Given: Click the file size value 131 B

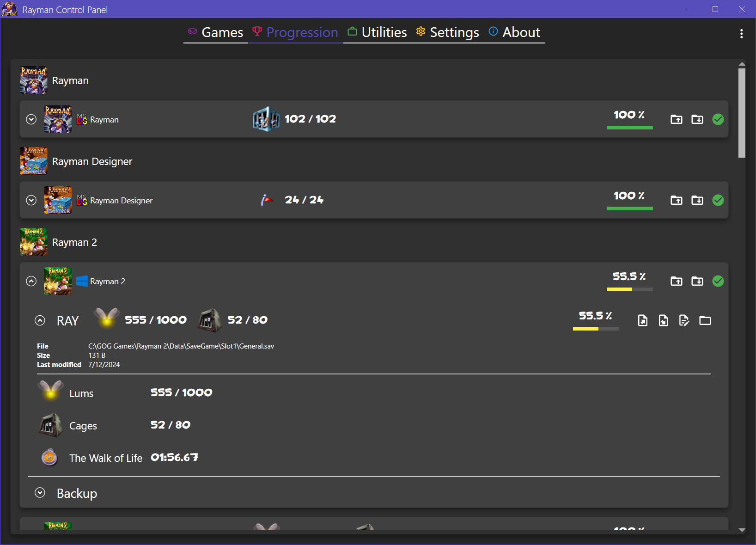Looking at the screenshot, I should pos(97,355).
